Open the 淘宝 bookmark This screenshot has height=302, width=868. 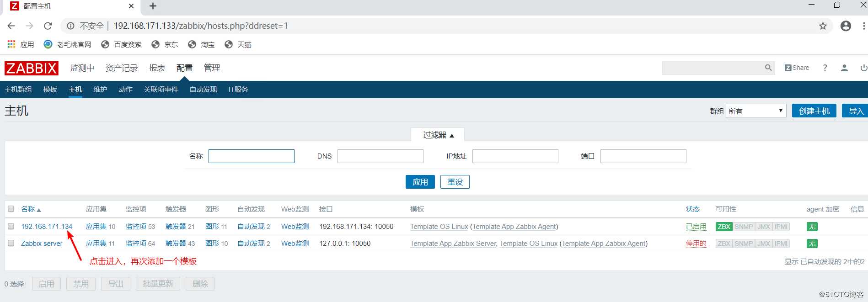202,44
